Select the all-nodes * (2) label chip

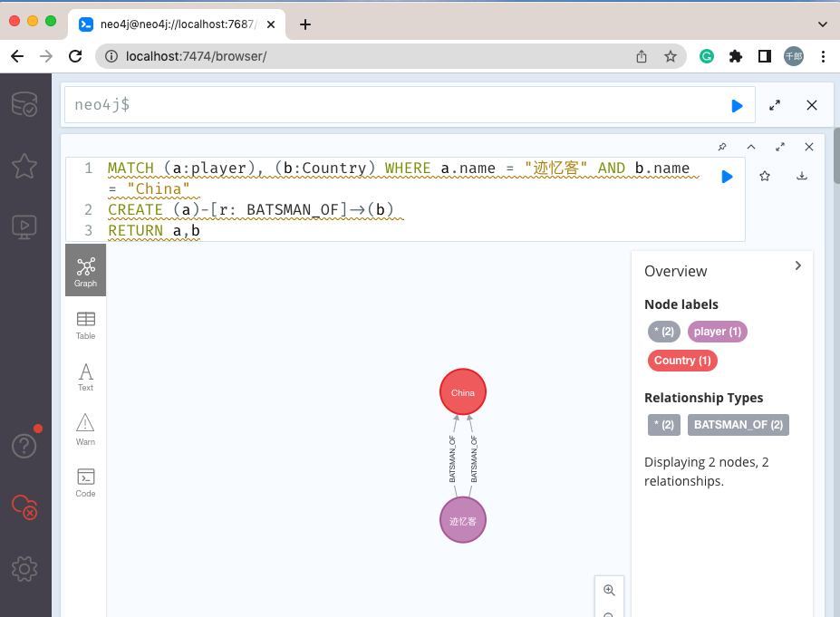663,332
